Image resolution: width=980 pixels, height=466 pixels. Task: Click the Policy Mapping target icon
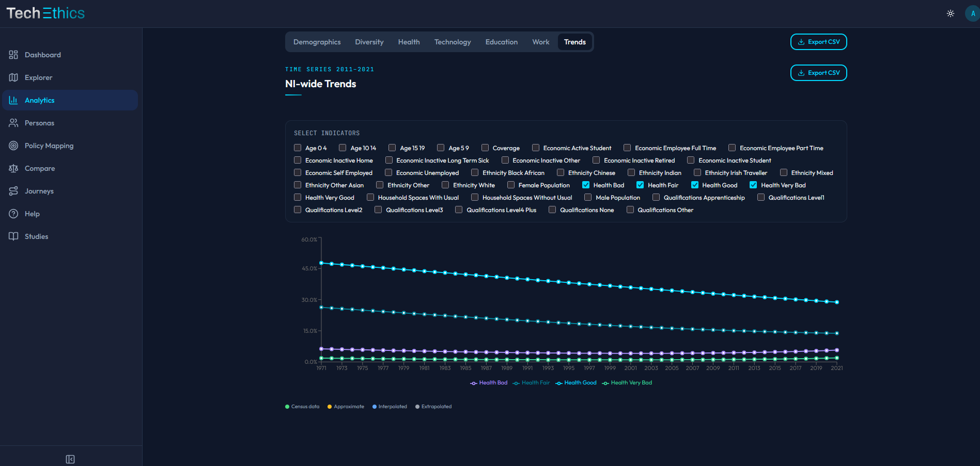(x=13, y=146)
